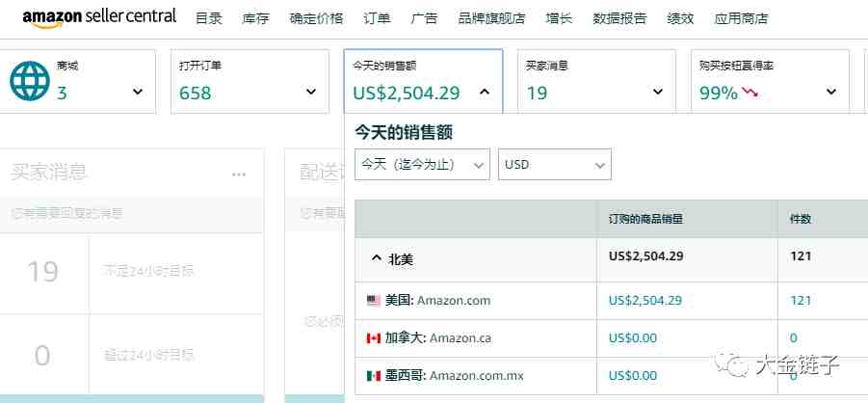Click the Amazon.ca units count 0
868x403 pixels.
(793, 337)
